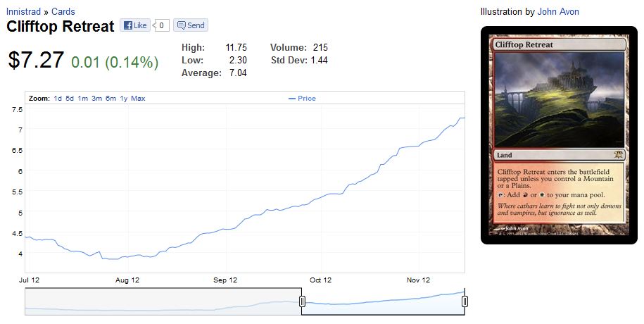
Task: Set chart zoom to 1d
Action: coord(58,99)
